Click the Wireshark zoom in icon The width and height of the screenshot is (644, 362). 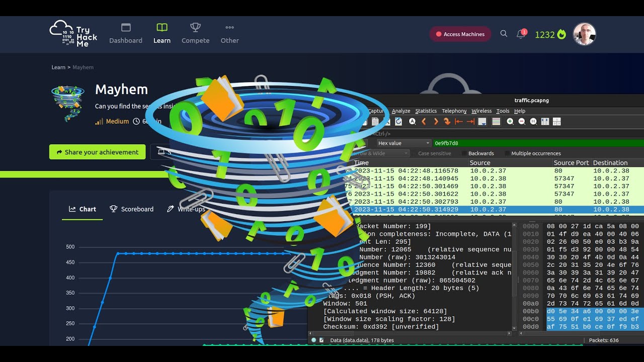click(510, 122)
